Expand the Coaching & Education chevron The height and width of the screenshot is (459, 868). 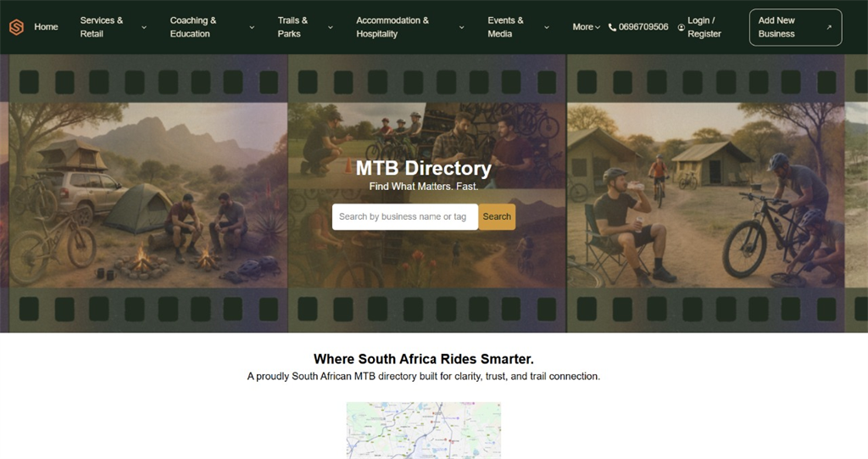coord(252,27)
